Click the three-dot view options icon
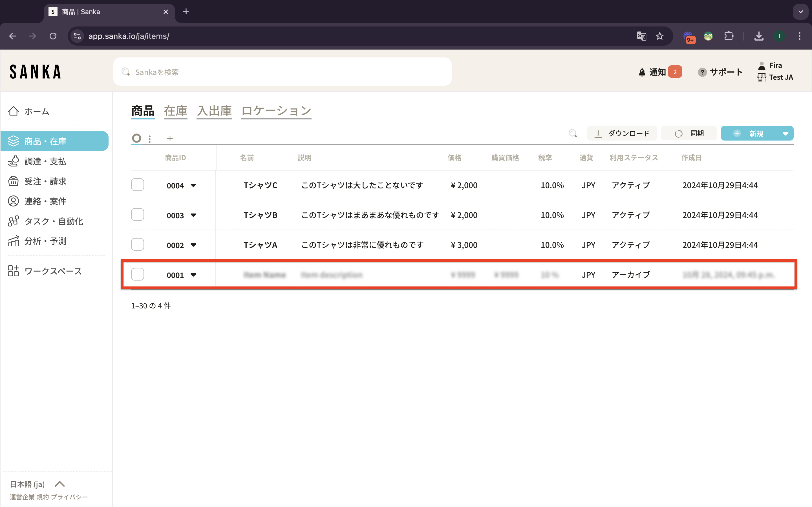This screenshot has height=507, width=812. pos(150,139)
